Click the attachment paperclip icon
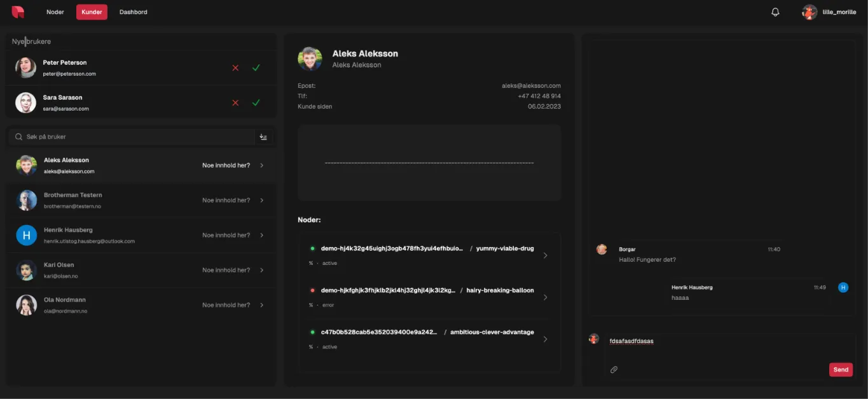This screenshot has height=399, width=868. (x=614, y=369)
